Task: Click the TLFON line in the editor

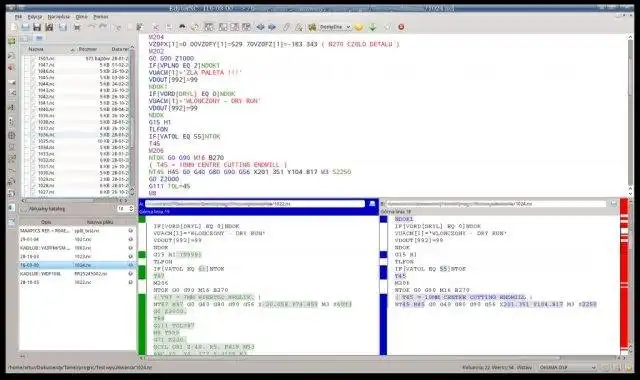Action: pyautogui.click(x=158, y=129)
